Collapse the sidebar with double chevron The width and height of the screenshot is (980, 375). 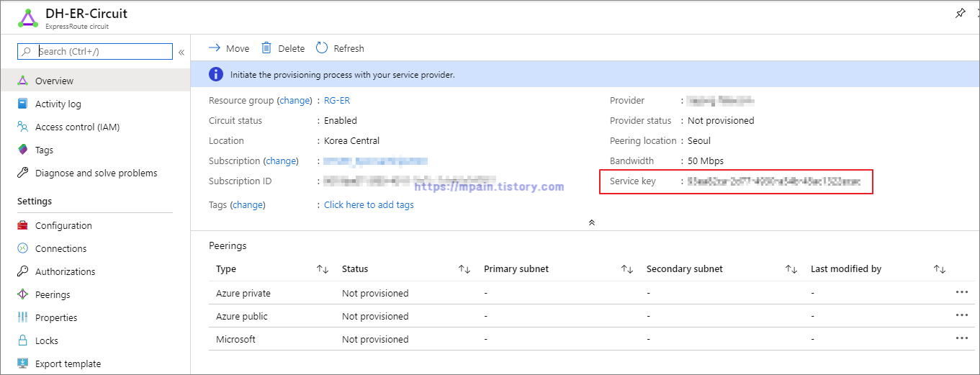pos(181,52)
